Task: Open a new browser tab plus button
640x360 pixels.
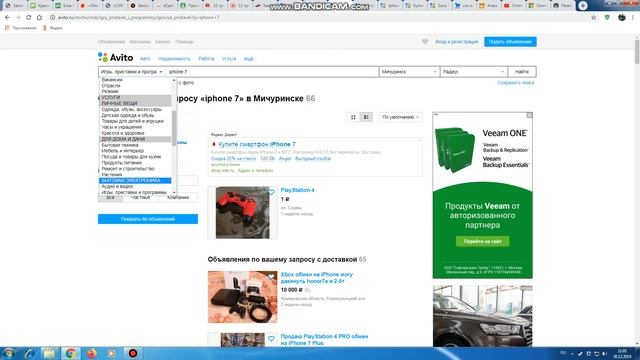Action: point(582,6)
